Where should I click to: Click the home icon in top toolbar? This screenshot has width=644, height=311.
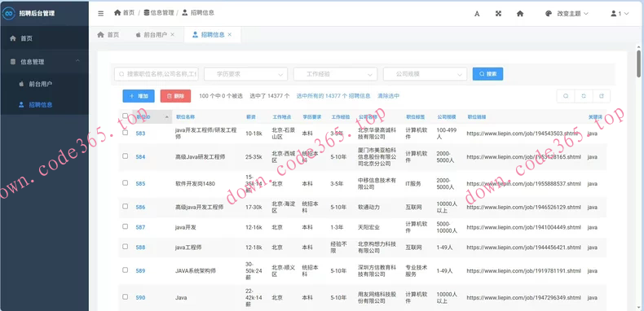(x=520, y=14)
